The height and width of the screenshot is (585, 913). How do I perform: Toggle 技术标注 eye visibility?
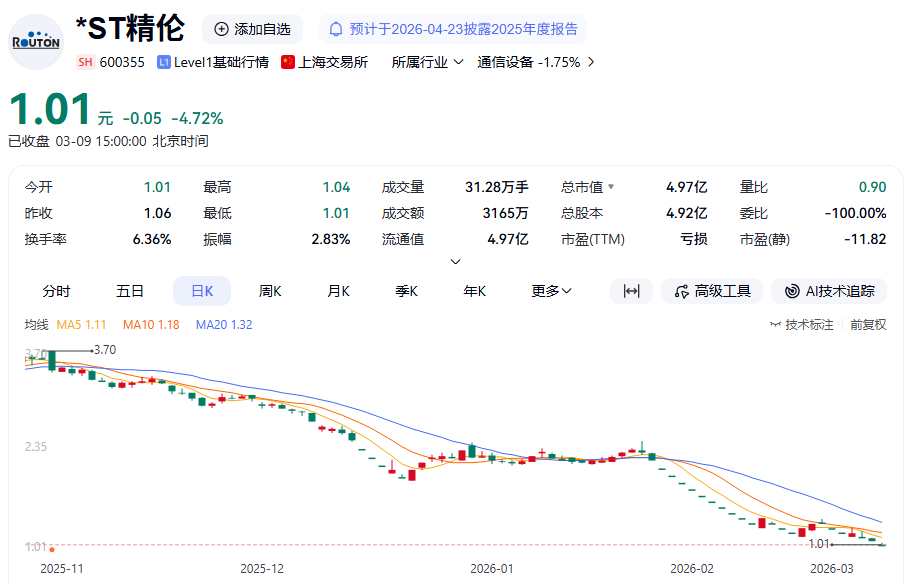[776, 325]
